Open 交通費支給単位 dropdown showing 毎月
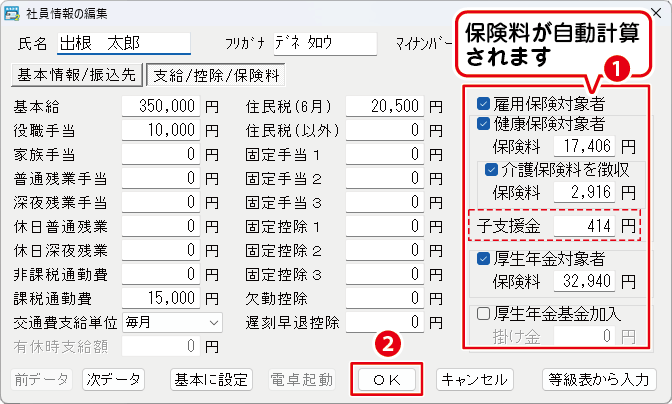 173,323
